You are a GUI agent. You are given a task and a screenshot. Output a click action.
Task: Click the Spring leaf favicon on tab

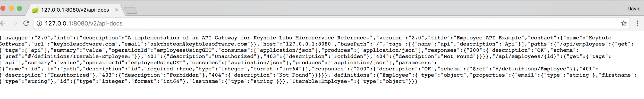[35, 10]
